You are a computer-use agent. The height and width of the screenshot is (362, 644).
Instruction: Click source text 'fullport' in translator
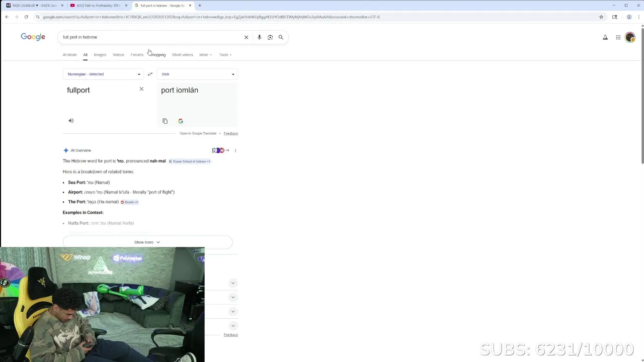point(78,90)
